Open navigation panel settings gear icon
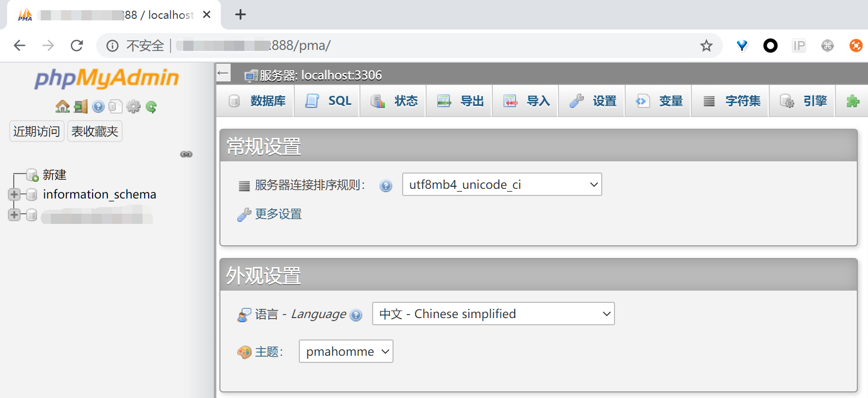The height and width of the screenshot is (398, 868). [133, 106]
